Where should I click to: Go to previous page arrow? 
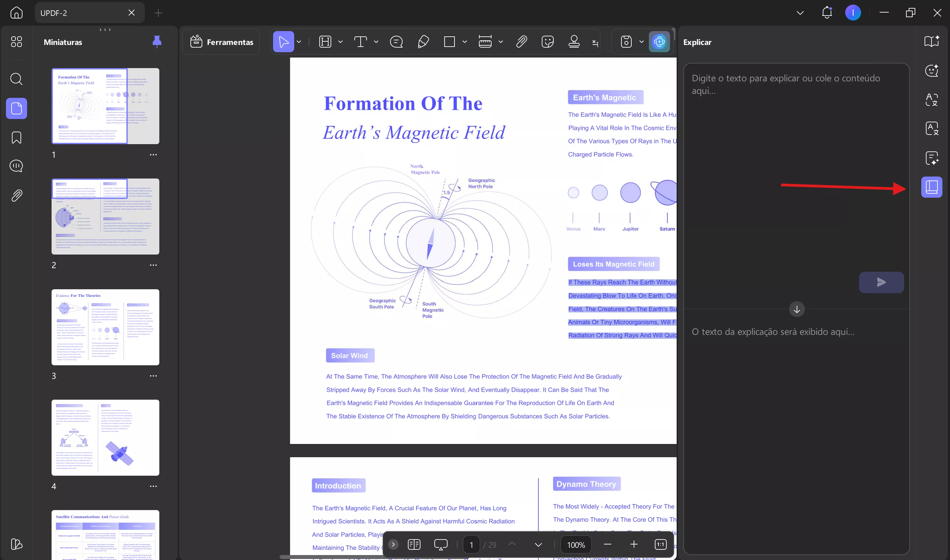tap(512, 544)
